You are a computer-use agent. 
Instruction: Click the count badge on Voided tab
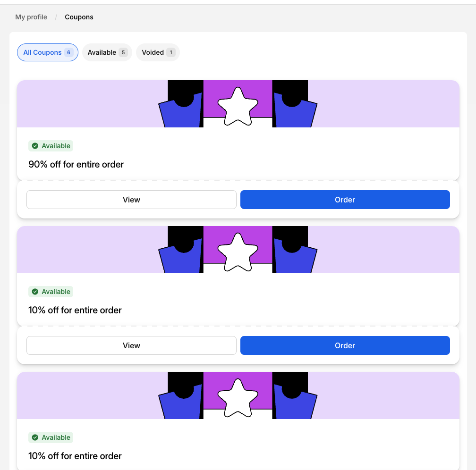[x=170, y=52]
